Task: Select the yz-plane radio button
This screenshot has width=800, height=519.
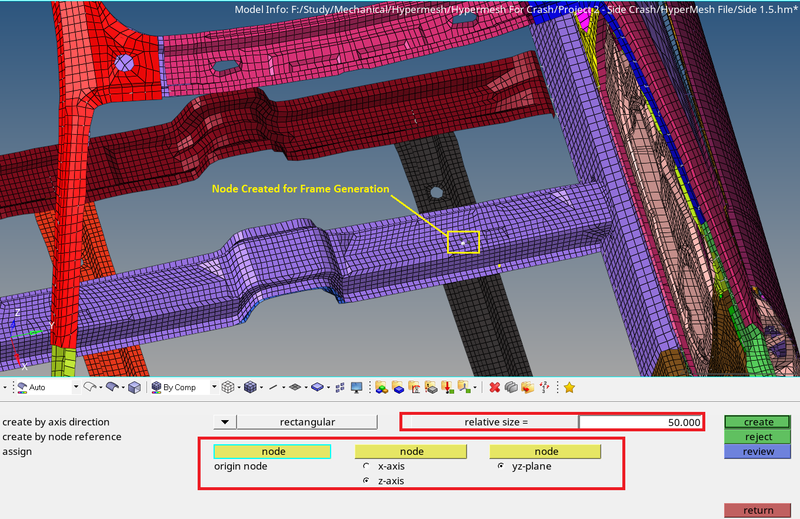Action: (x=502, y=466)
